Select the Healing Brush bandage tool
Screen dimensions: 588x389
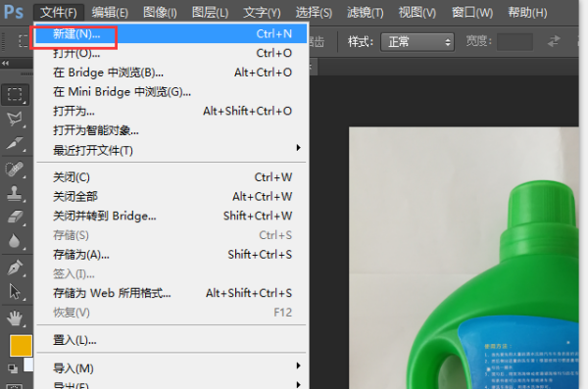(x=15, y=169)
